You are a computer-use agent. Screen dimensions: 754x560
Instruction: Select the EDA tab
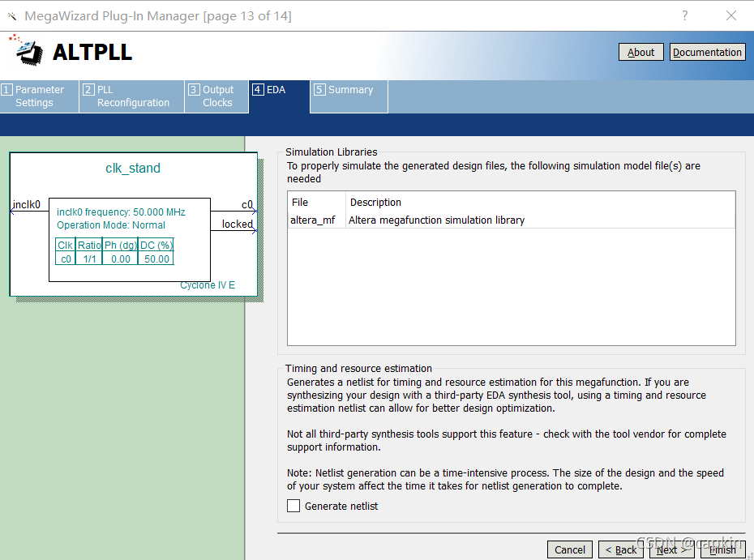[x=279, y=96]
